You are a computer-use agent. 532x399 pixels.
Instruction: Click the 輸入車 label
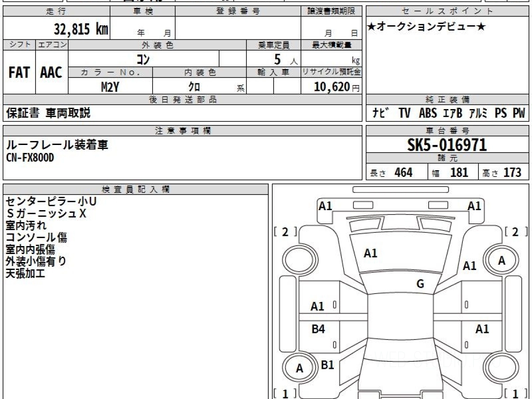click(274, 73)
